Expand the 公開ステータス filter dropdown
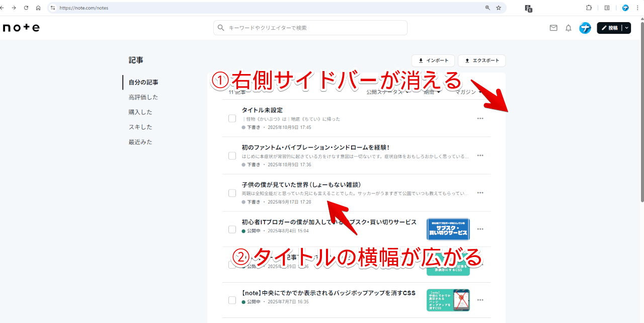 click(x=387, y=92)
